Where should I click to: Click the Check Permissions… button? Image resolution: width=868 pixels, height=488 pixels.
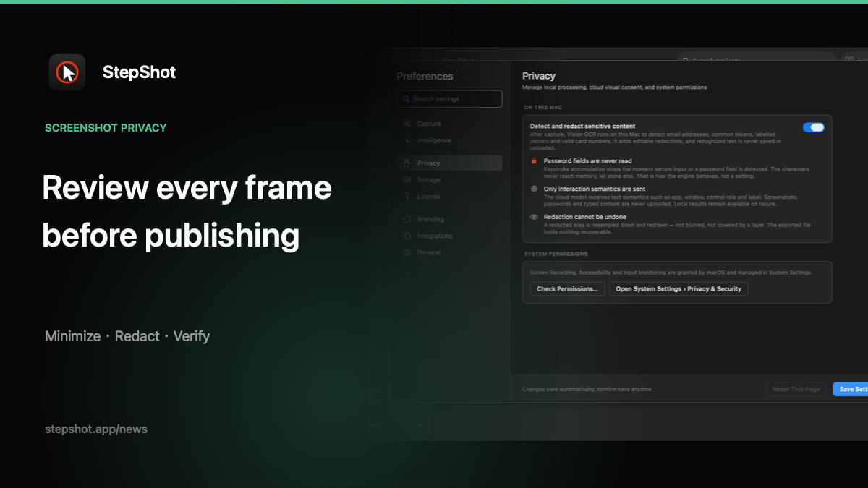click(567, 288)
